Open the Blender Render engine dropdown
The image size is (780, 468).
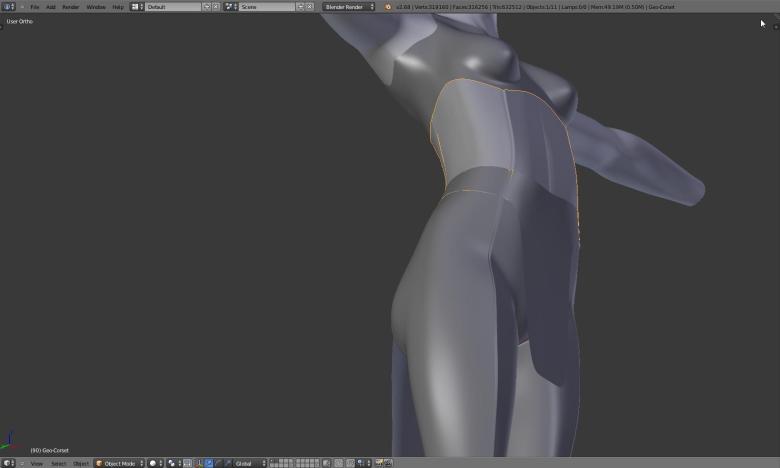[x=348, y=7]
